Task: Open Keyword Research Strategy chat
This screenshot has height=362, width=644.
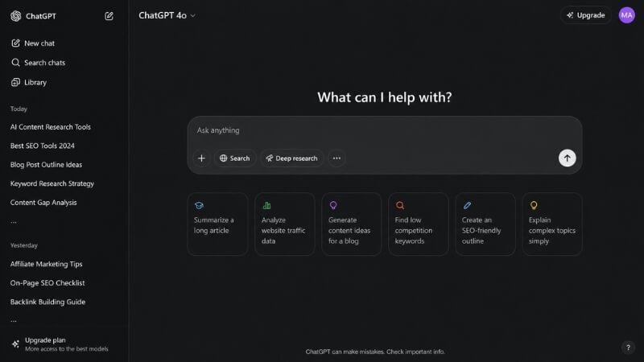Action: pyautogui.click(x=52, y=183)
